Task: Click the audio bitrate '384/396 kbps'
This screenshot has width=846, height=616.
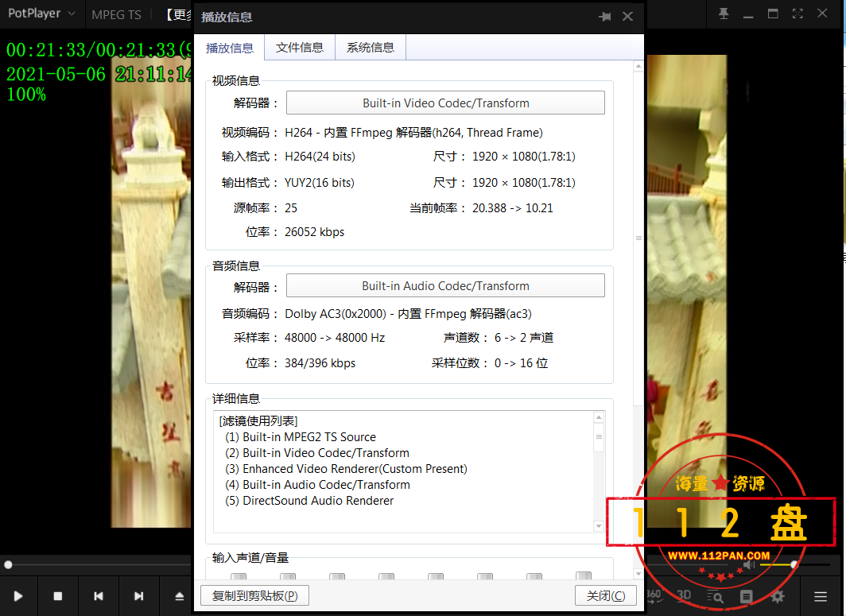Action: pyautogui.click(x=320, y=363)
